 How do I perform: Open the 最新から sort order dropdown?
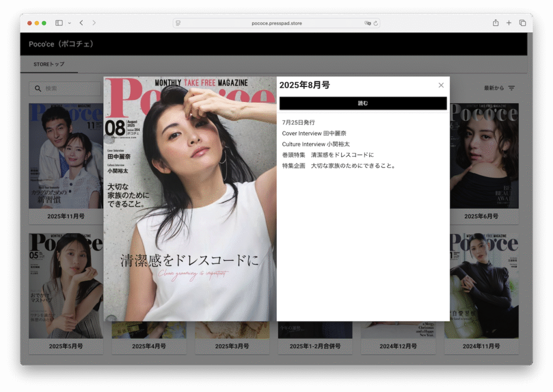click(499, 88)
